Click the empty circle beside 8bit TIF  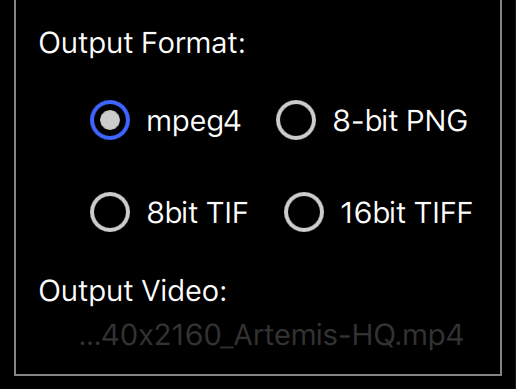[110, 212]
